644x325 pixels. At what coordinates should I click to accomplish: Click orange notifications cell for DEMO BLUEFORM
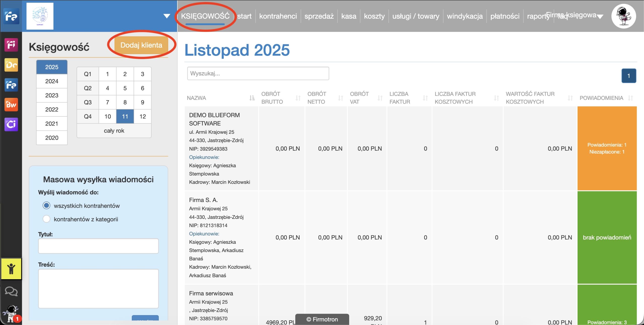(x=607, y=148)
